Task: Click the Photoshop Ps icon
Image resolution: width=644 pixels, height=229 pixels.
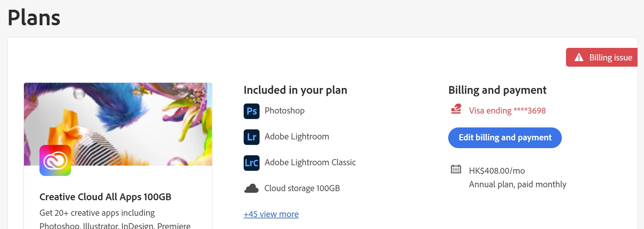Action: (x=251, y=111)
